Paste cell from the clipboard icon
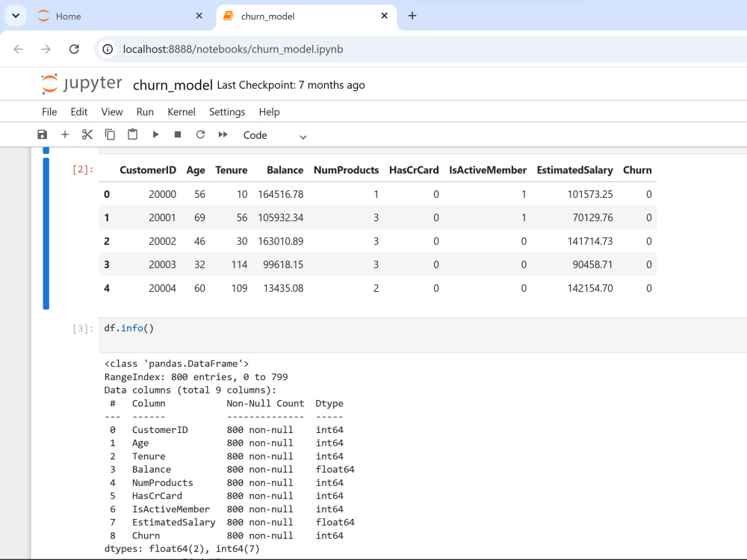 click(x=132, y=134)
